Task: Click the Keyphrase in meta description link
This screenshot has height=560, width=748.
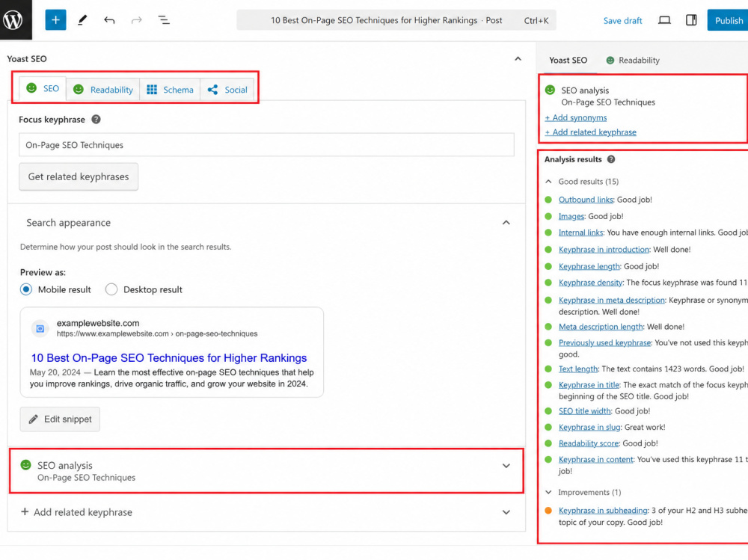Action: click(x=611, y=300)
